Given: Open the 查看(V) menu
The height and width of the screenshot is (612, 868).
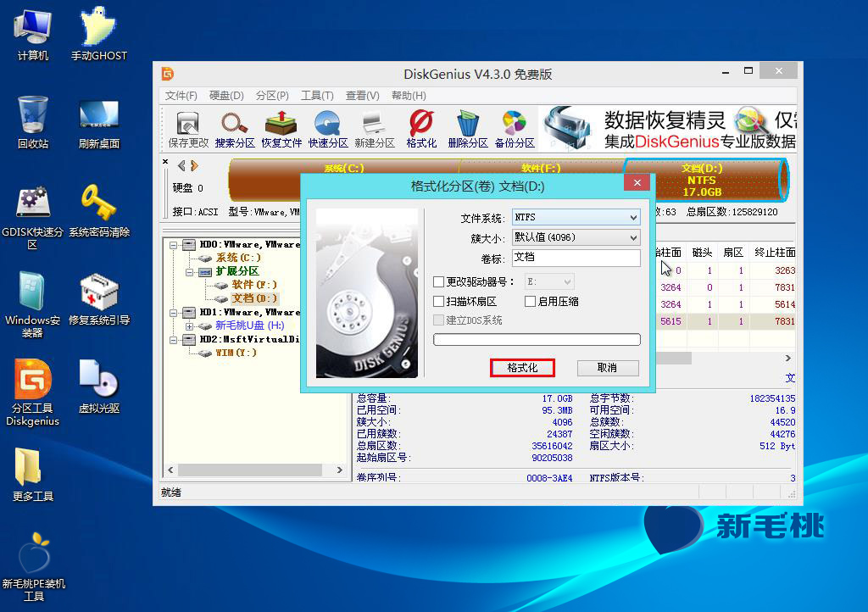Looking at the screenshot, I should pos(363,96).
